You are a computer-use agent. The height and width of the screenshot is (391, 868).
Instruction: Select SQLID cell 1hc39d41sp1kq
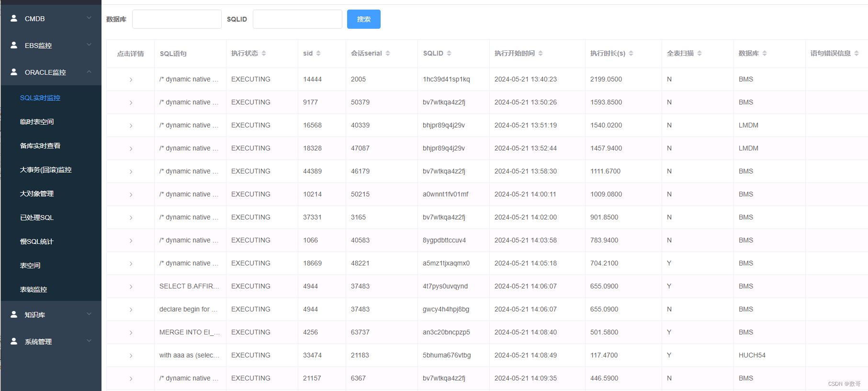click(x=446, y=79)
